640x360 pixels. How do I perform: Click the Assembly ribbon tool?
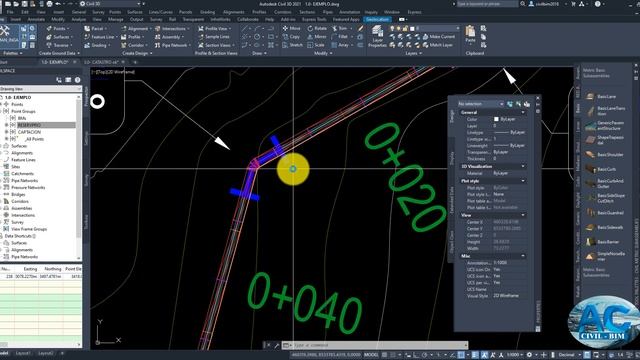(169, 37)
